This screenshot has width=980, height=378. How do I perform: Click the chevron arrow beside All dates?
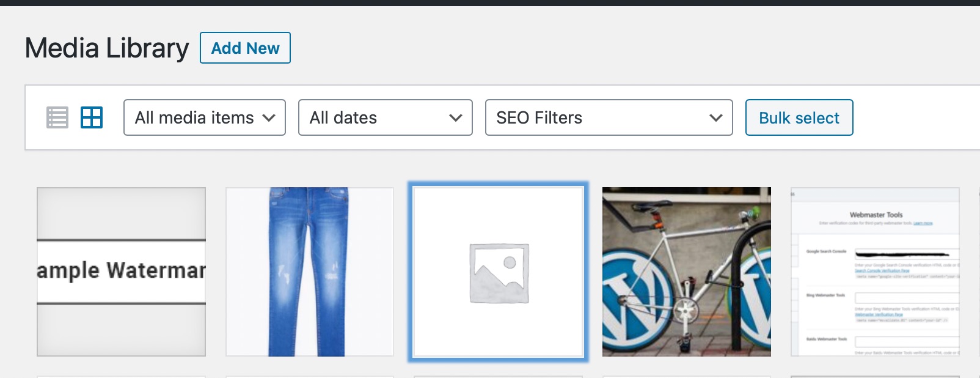pos(455,118)
